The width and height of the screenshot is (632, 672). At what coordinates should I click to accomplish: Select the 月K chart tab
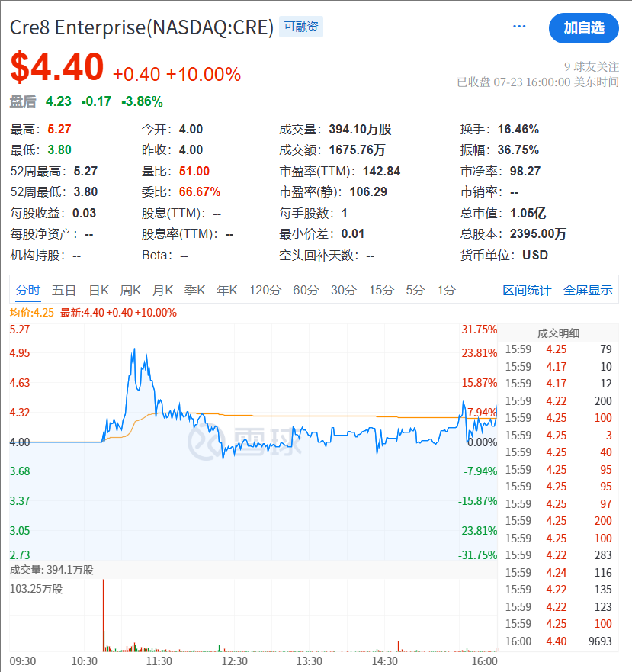163,290
